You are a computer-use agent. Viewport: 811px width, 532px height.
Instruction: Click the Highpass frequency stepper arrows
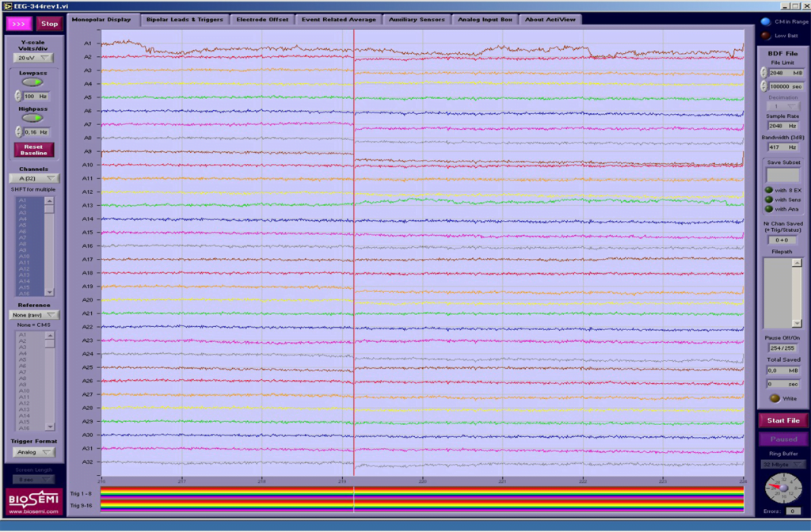pos(18,132)
